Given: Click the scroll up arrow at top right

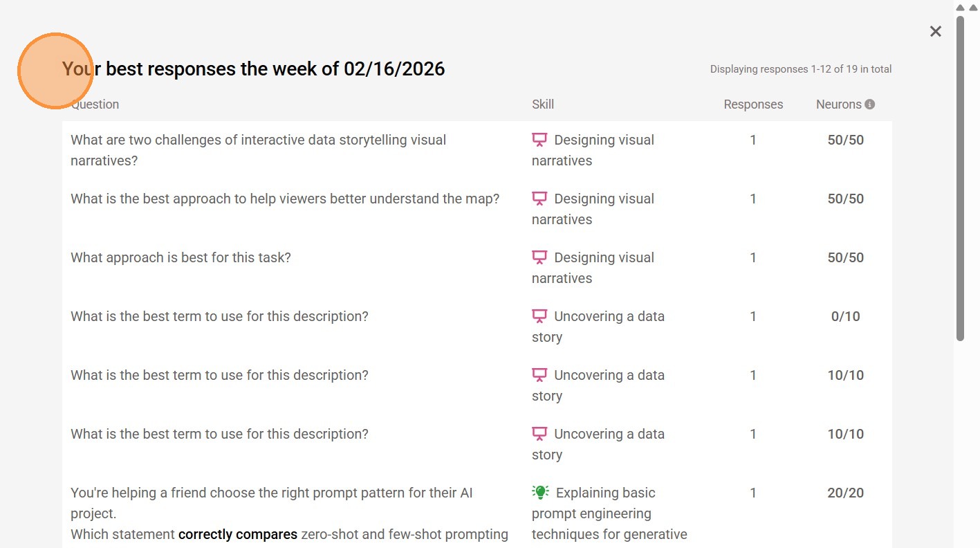Looking at the screenshot, I should point(961,8).
